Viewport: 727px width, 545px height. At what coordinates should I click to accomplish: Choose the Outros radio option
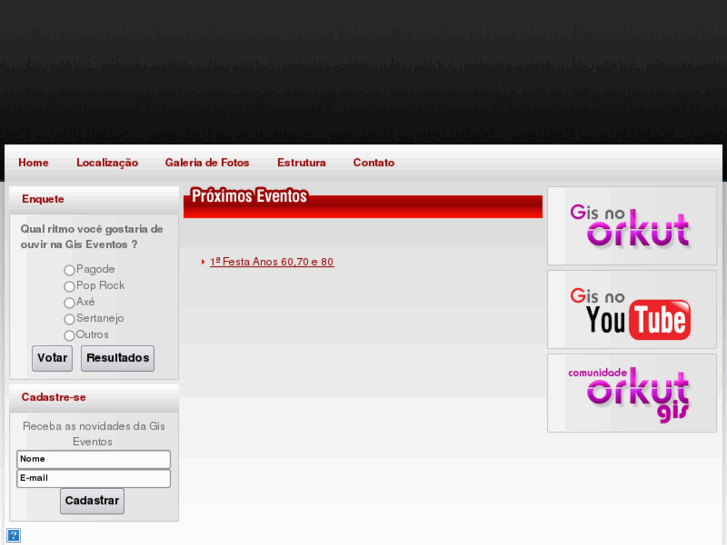click(69, 335)
